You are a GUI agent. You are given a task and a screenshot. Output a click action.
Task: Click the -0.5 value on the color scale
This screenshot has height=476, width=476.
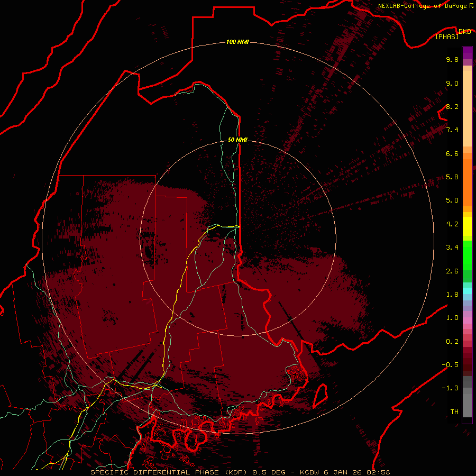(x=450, y=365)
